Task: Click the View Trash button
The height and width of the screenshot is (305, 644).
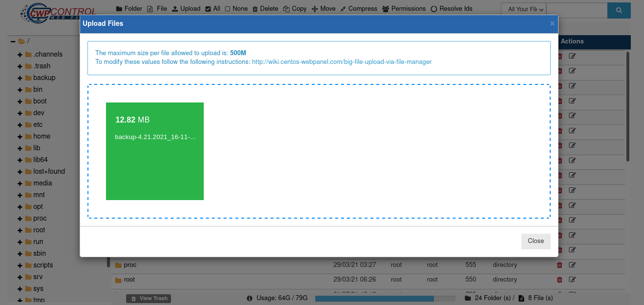Action: pos(149,298)
